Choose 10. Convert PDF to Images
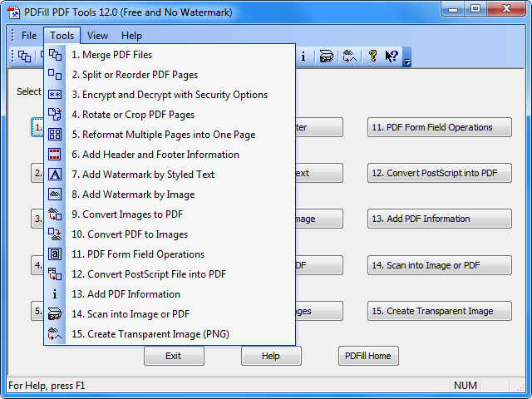This screenshot has height=399, width=532. [170, 234]
